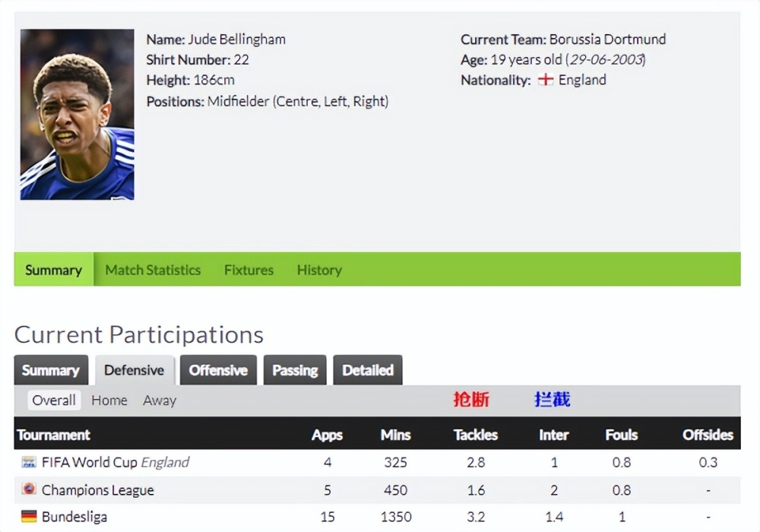
Task: Click the Champions League logo icon
Action: [x=29, y=489]
